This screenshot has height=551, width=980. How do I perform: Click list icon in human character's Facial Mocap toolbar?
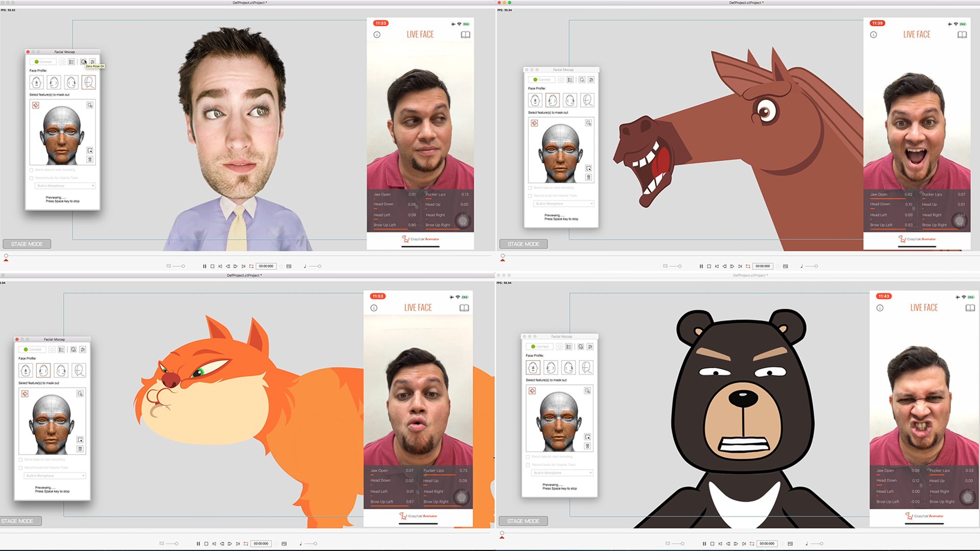tap(71, 62)
